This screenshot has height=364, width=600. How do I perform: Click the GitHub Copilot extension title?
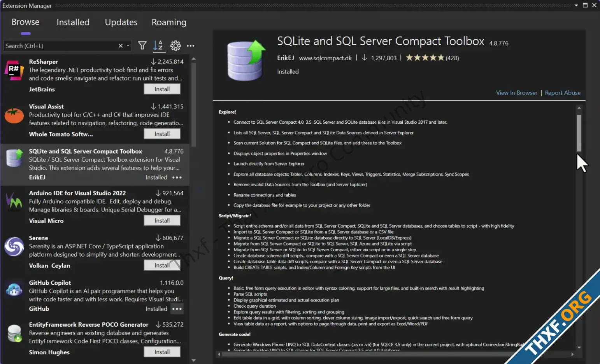point(50,283)
